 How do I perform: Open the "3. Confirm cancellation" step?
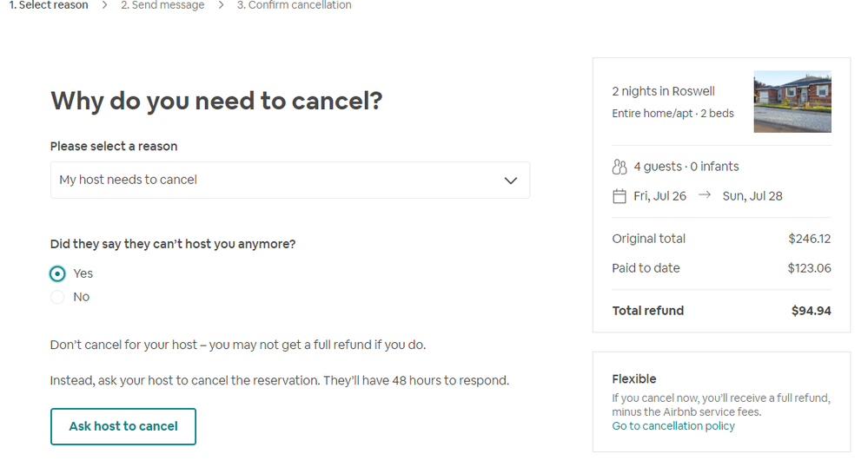click(x=294, y=5)
